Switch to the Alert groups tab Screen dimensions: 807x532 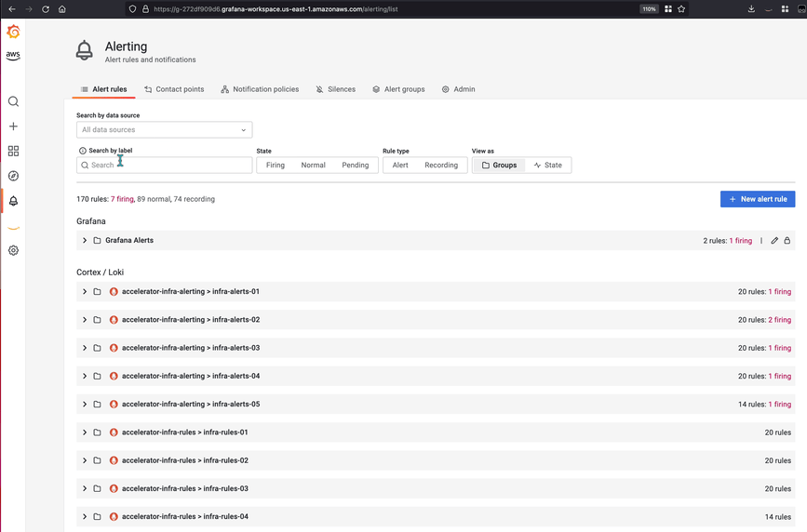pos(398,89)
